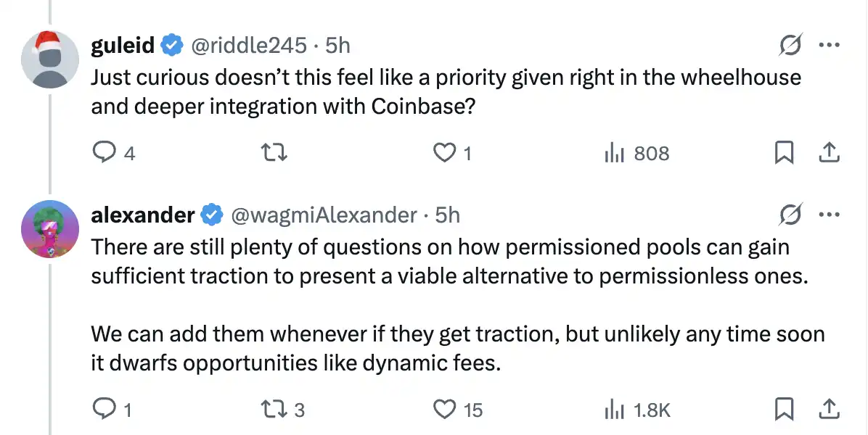Share alexander's tweet
The image size is (868, 435).
tap(829, 410)
